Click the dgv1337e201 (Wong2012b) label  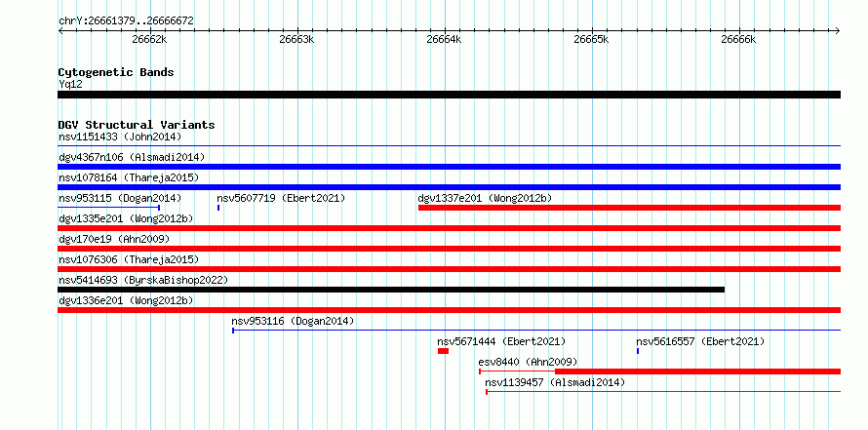point(485,198)
